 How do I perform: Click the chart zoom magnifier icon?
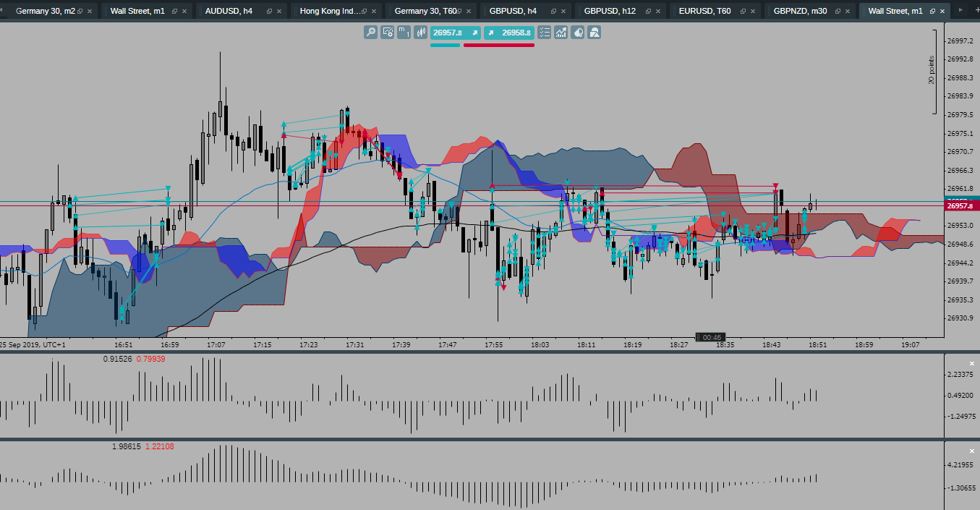[x=371, y=33]
